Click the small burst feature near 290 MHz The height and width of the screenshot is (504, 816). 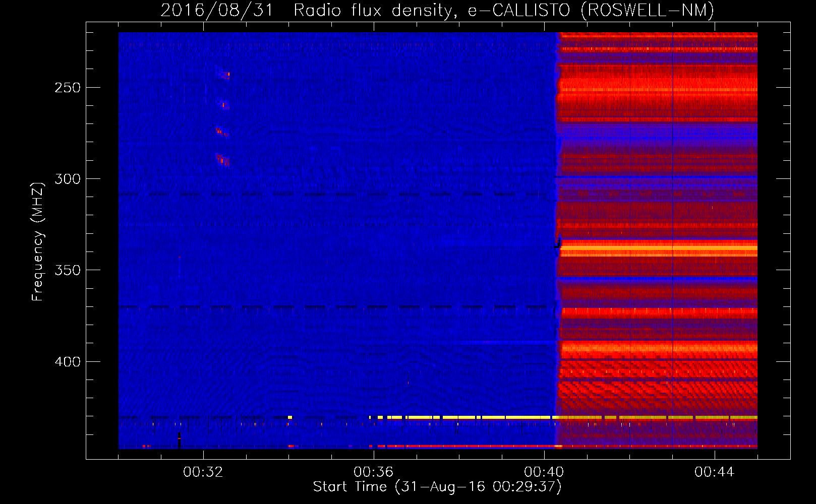tap(222, 160)
